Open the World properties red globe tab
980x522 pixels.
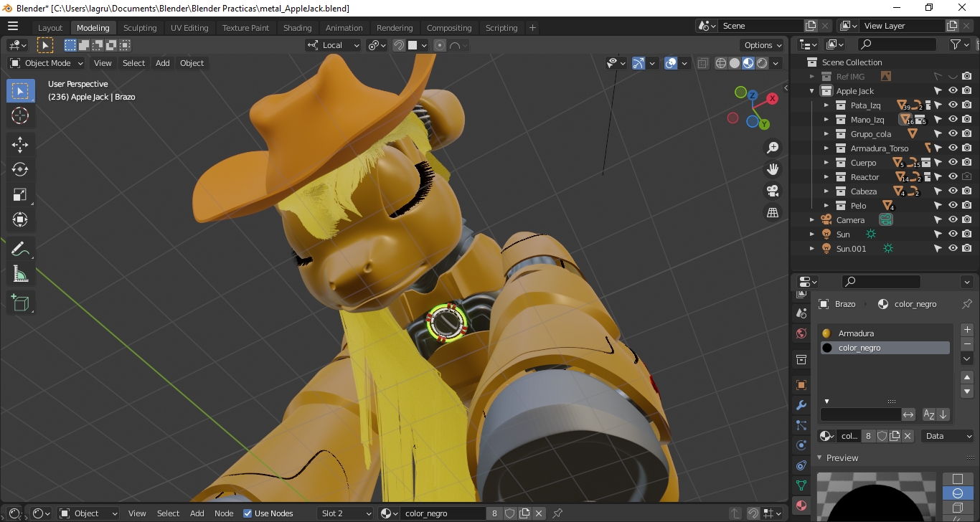(801, 333)
